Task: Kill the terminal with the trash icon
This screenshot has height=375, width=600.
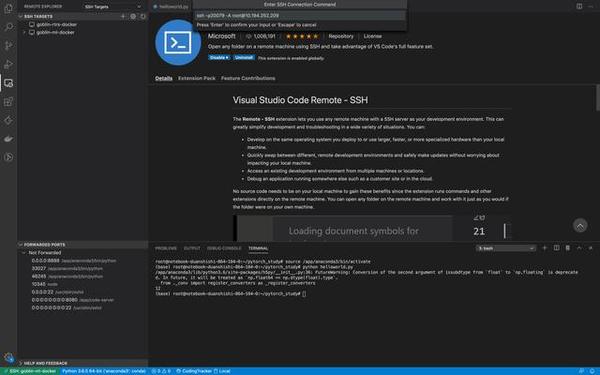Action: pyautogui.click(x=567, y=248)
